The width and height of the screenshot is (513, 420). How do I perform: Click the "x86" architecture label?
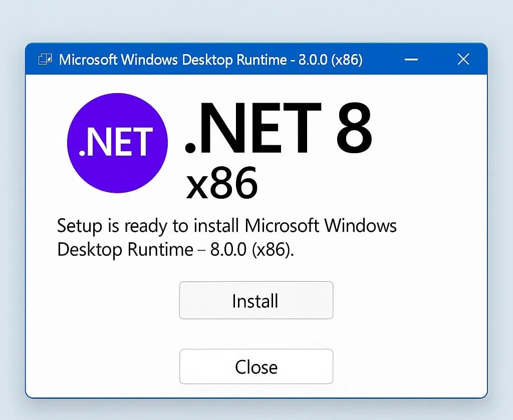(222, 183)
